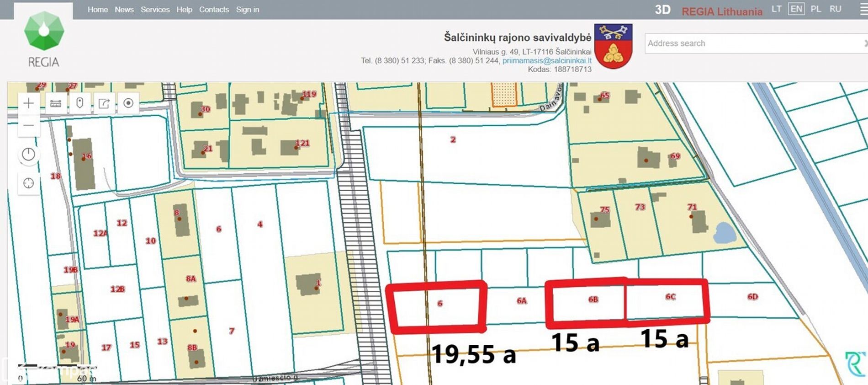Click the priimamasis@salcininkai.lt email link
Screen dimensions: 868x385
547,60
